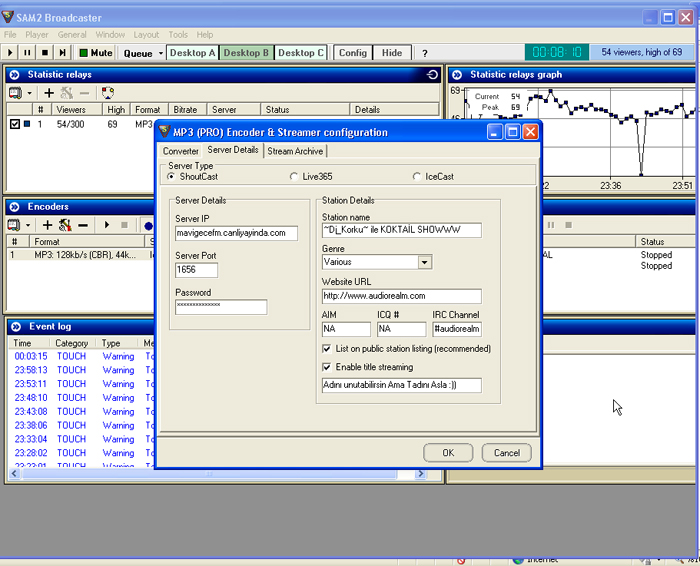Click the Server Port field
Viewport: 700px width, 566px height.
[x=196, y=270]
